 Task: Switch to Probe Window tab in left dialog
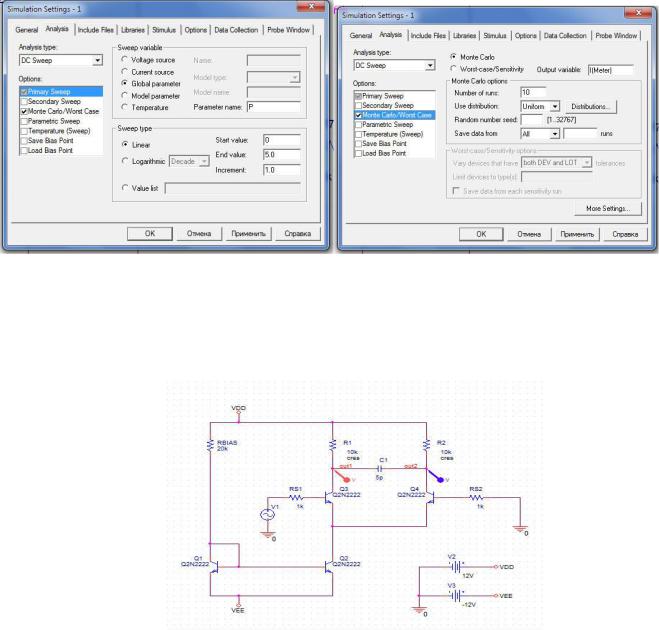pos(288,30)
